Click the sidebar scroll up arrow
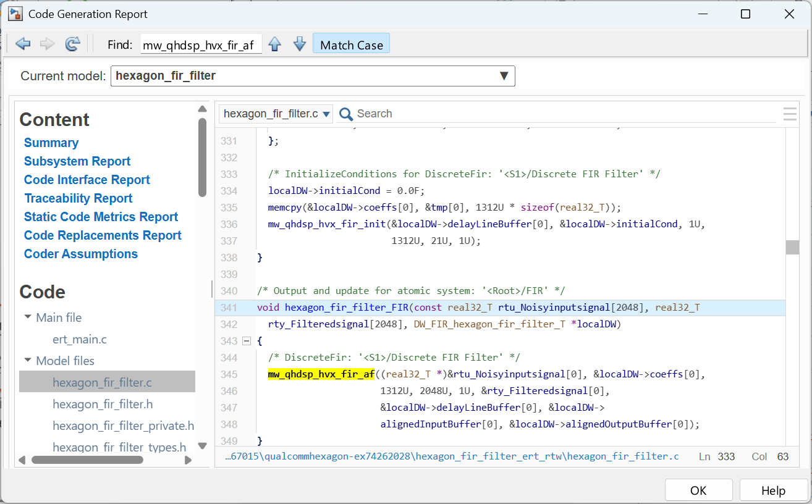The image size is (812, 504). point(202,109)
